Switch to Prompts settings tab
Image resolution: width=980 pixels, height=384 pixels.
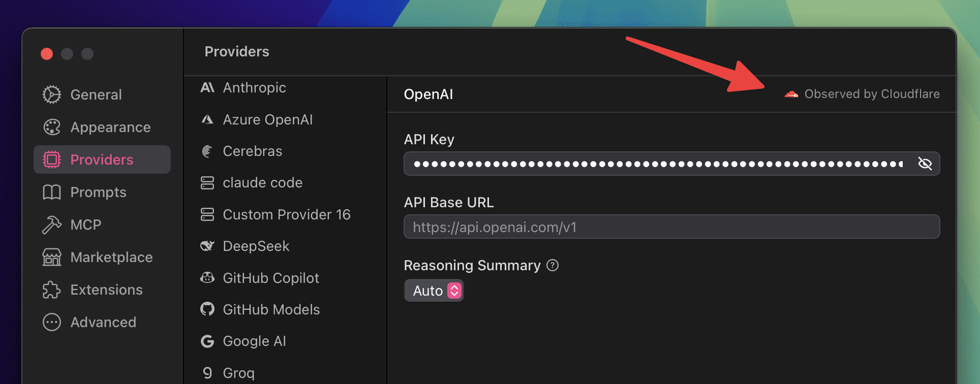point(102,192)
